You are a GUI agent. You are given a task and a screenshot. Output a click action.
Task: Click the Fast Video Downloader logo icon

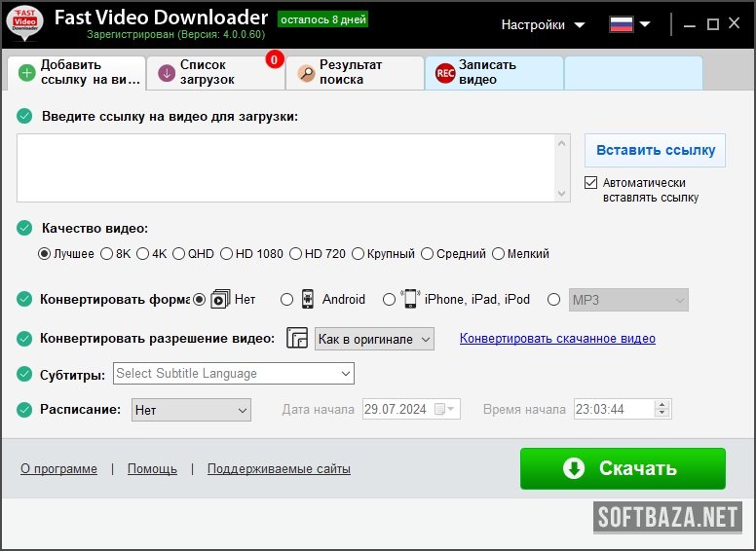(x=23, y=24)
